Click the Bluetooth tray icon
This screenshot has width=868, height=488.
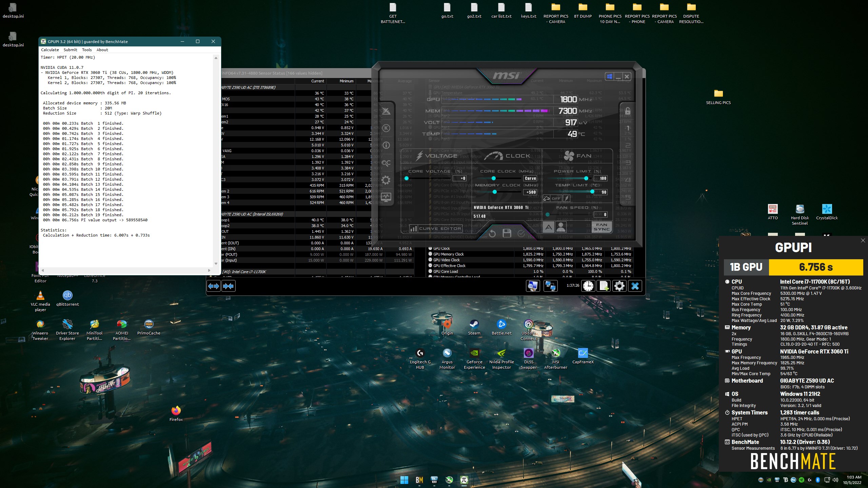pos(817,480)
